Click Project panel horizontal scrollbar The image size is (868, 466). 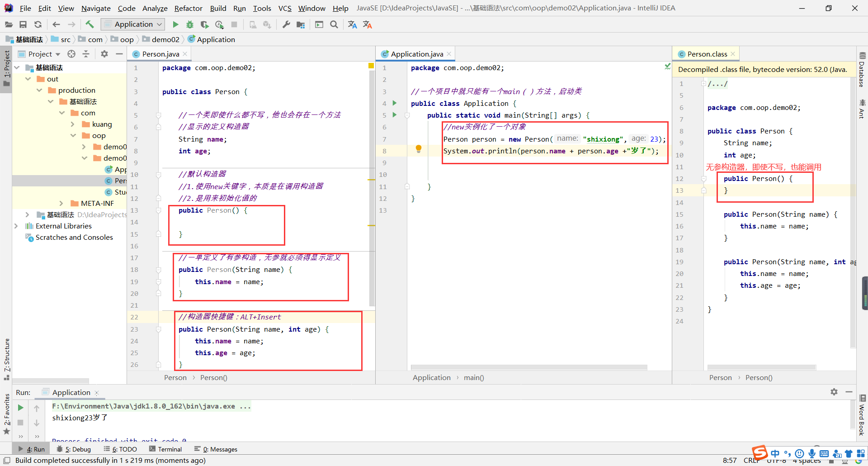pyautogui.click(x=50, y=381)
